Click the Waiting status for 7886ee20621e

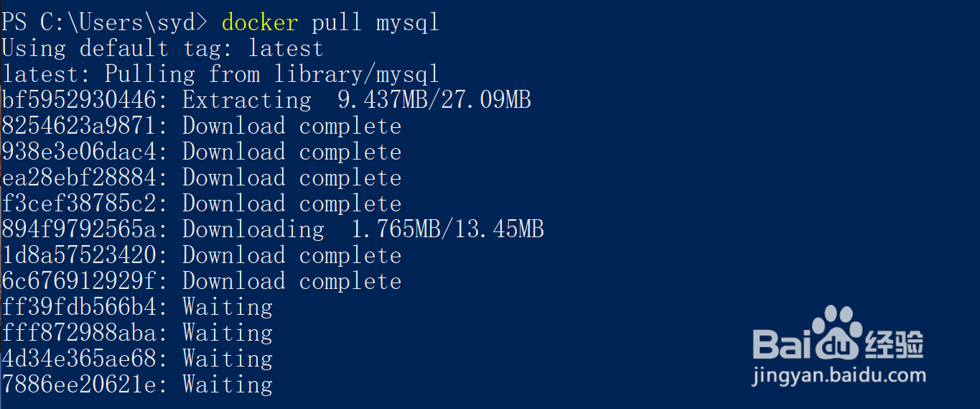[228, 385]
